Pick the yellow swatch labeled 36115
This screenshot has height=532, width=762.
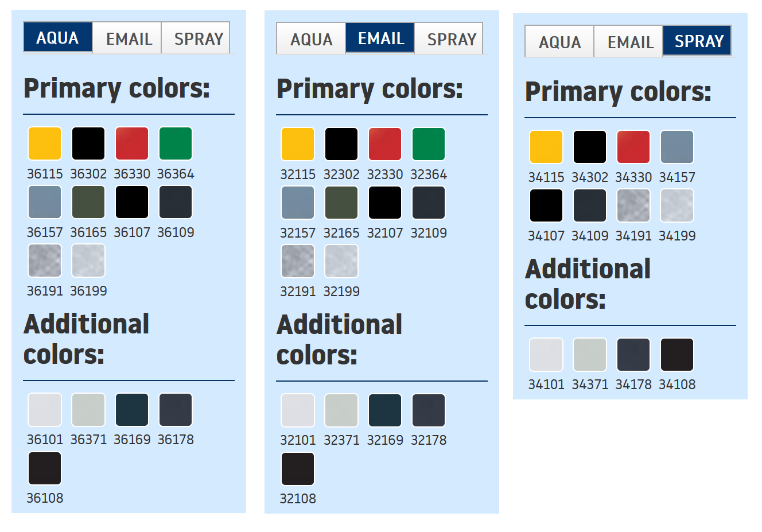coord(45,143)
